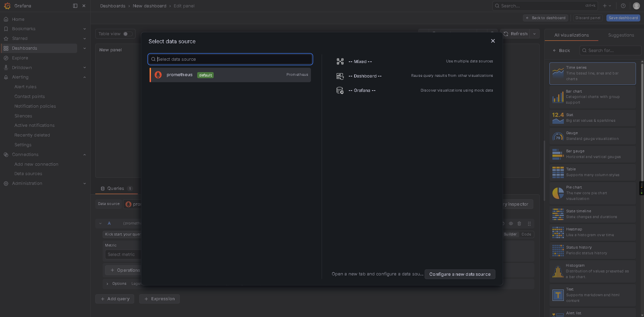Screen dimensions: 644x317
Task: Collapse the Alerting section chevron
Action: pyautogui.click(x=85, y=77)
